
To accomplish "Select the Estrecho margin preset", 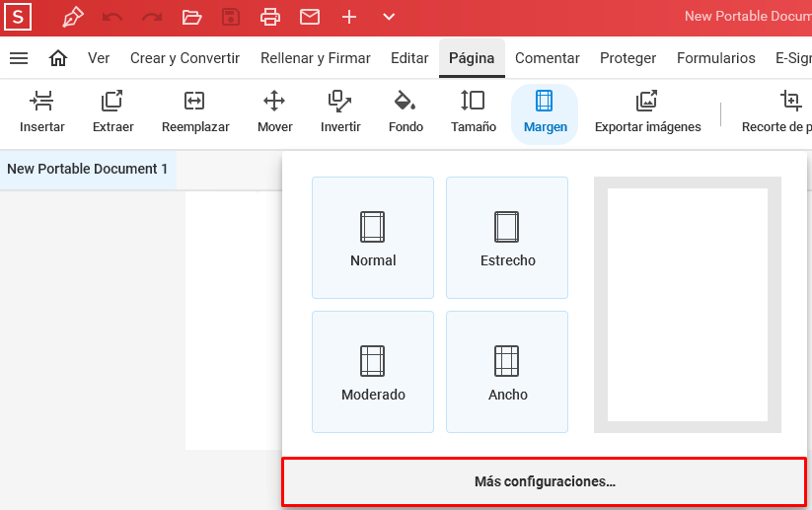I will click(507, 238).
